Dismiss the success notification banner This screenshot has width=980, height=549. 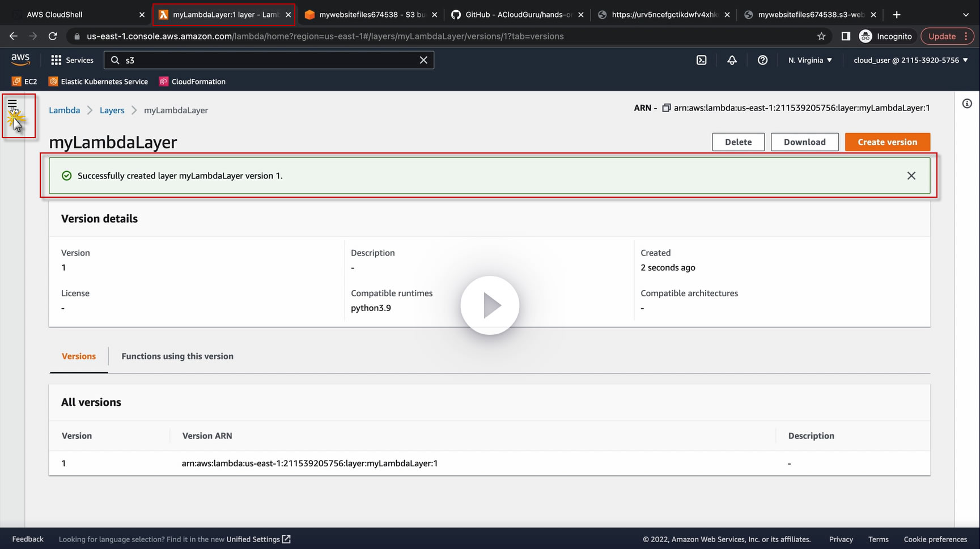click(x=911, y=176)
